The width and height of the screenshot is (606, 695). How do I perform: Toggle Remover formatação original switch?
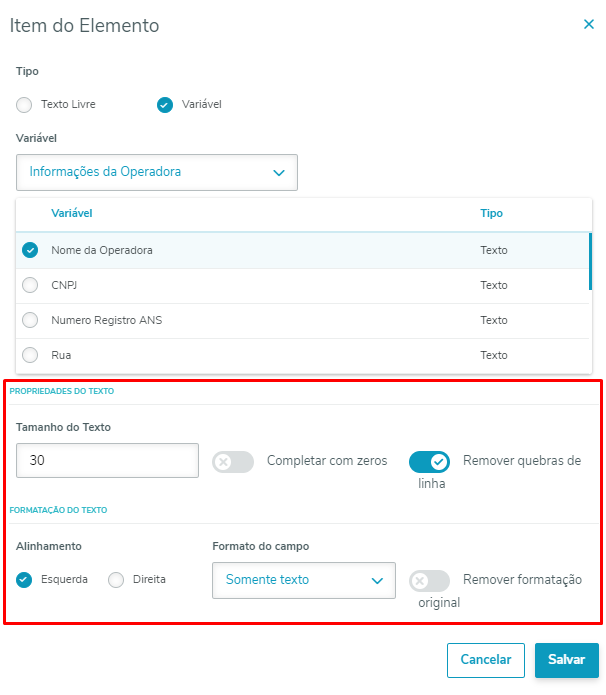click(429, 581)
